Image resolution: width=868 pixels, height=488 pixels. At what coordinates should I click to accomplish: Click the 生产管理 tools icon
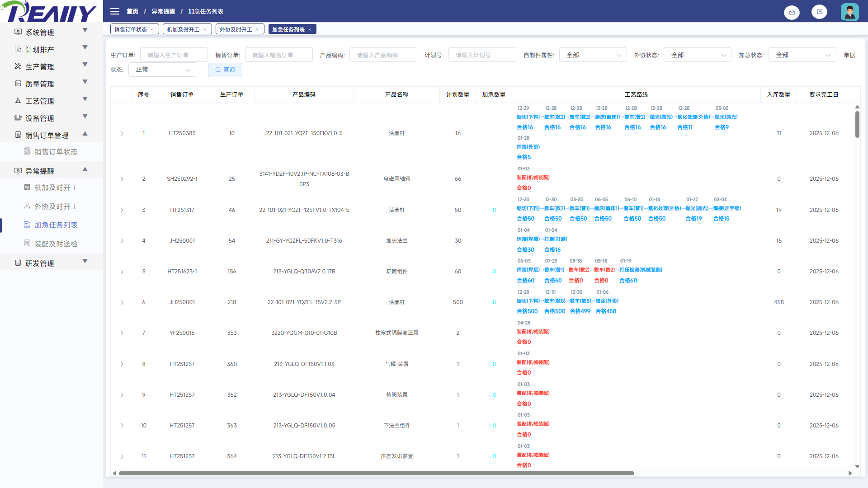pos(18,66)
